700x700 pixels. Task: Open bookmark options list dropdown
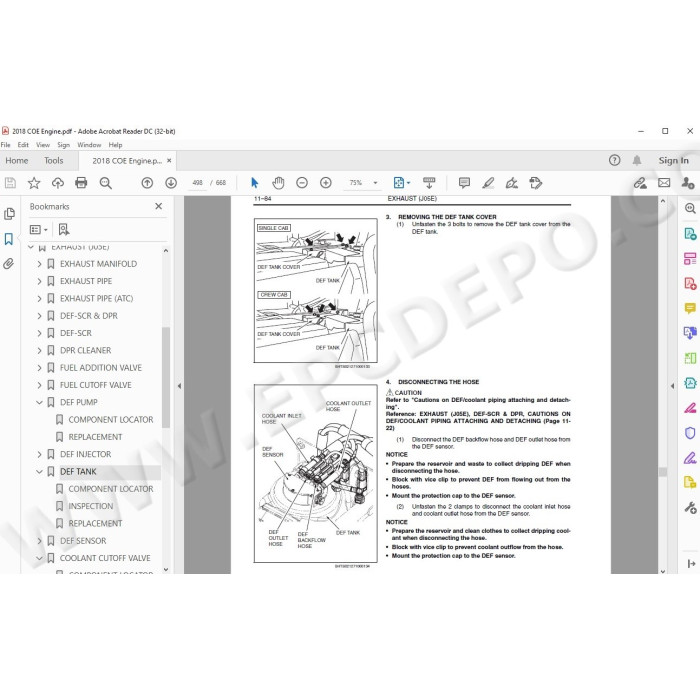(38, 229)
